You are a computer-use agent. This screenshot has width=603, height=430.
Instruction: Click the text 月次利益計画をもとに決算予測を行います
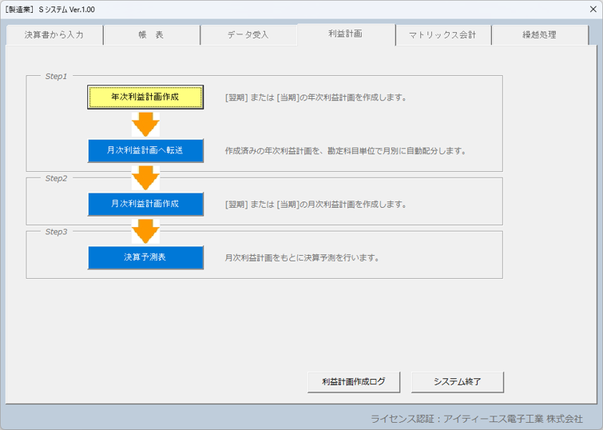pos(302,258)
